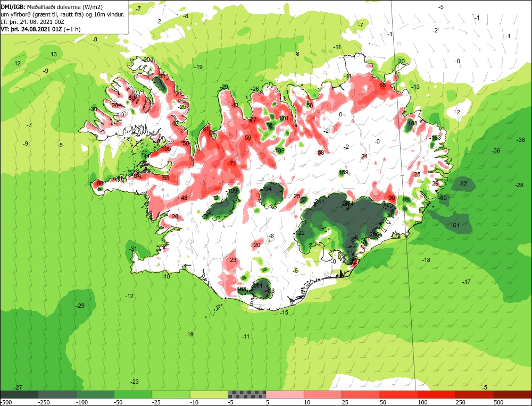The height and width of the screenshot is (406, 532).
Task: Click the 100 to 250 bright red swatch
Action: [437, 394]
